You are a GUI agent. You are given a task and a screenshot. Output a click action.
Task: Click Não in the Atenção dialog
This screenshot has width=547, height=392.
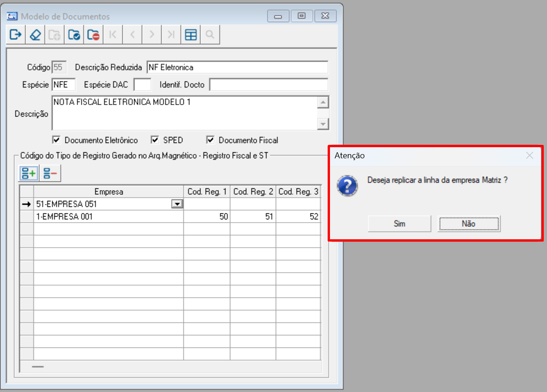click(x=469, y=224)
